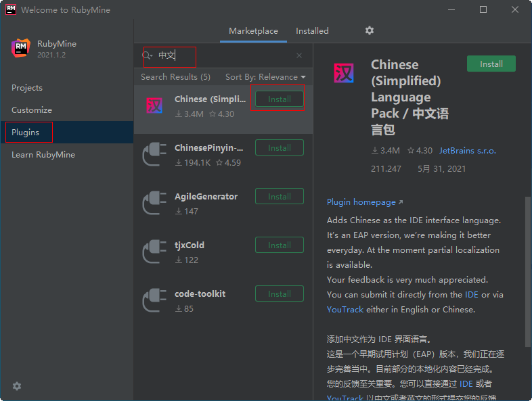Open the external arrow next to Plugin homepage
The height and width of the screenshot is (401, 532).
(401, 202)
